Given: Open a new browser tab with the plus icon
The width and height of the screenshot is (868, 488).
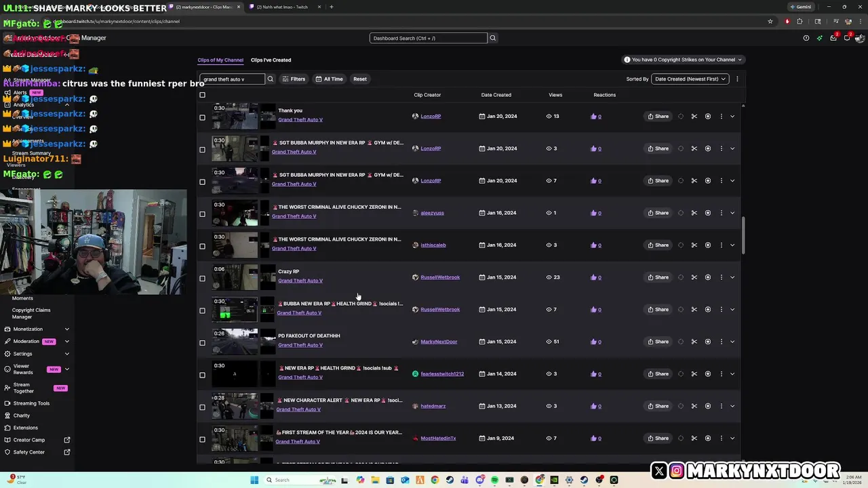Looking at the screenshot, I should coord(331,7).
